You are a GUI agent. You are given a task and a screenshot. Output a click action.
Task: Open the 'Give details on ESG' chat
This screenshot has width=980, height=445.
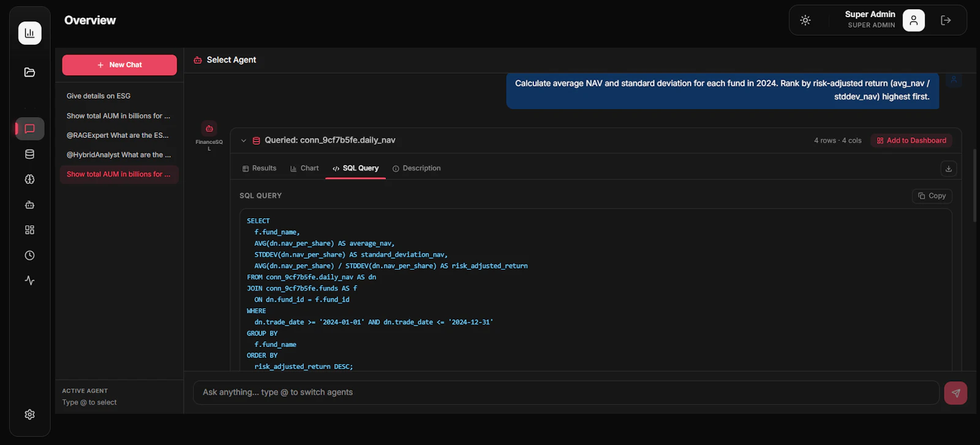(x=119, y=96)
